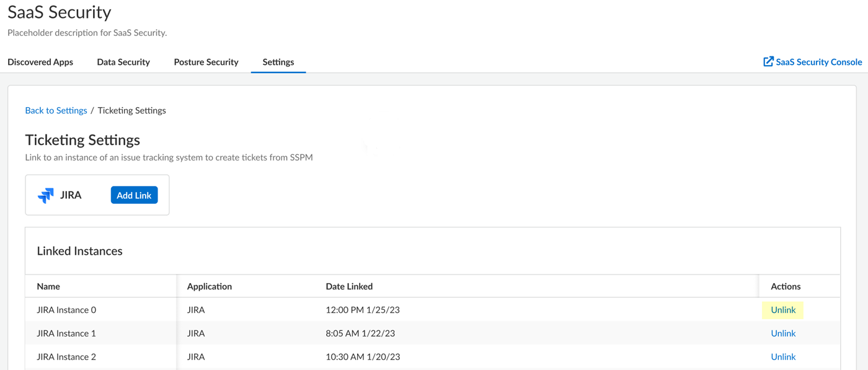Click the external link icon beside SaaS Security Console
This screenshot has height=370, width=868.
[768, 61]
